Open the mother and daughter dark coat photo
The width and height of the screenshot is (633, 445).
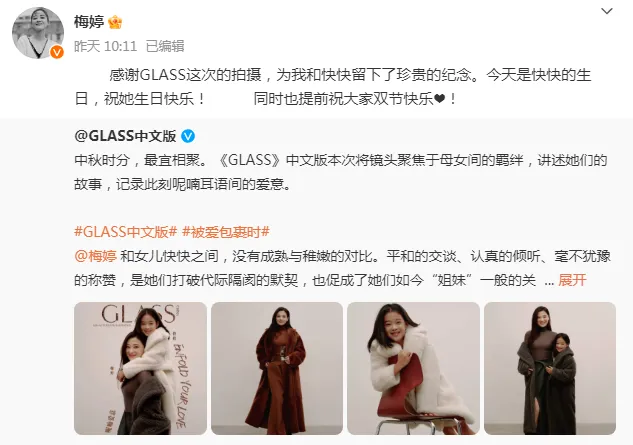click(550, 368)
